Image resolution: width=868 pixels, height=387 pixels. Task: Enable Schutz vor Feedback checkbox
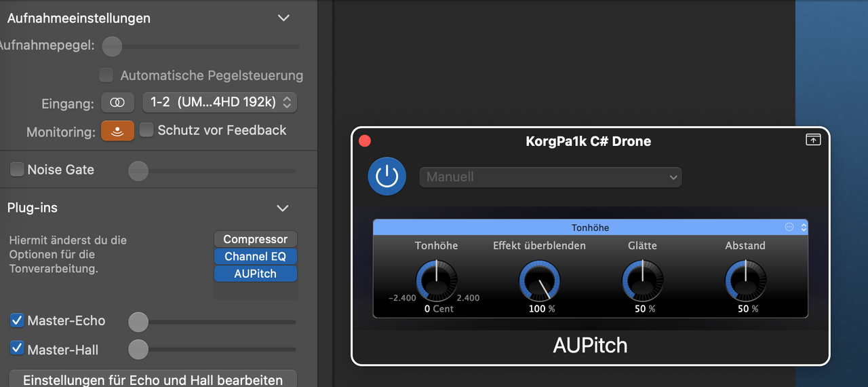[146, 130]
